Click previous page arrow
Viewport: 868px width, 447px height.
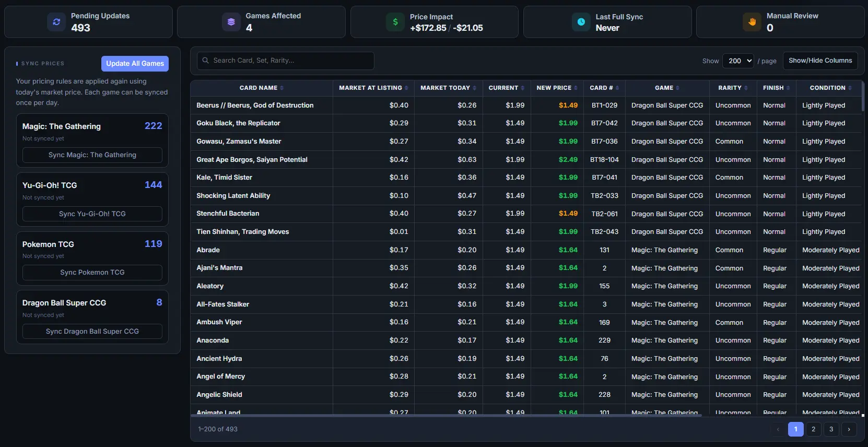[778, 429]
